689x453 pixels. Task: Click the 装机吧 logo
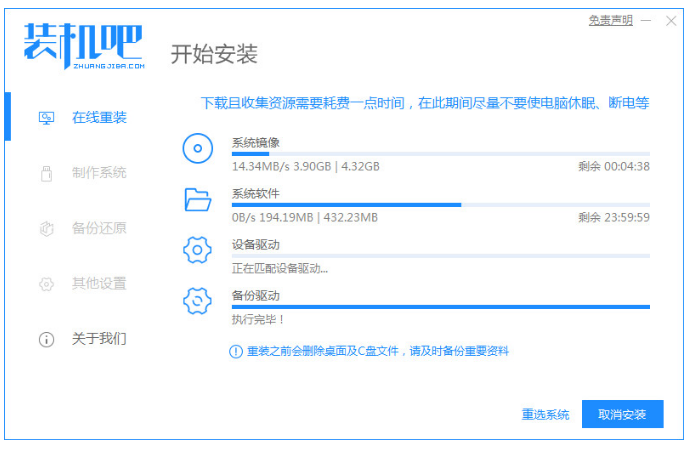84,45
